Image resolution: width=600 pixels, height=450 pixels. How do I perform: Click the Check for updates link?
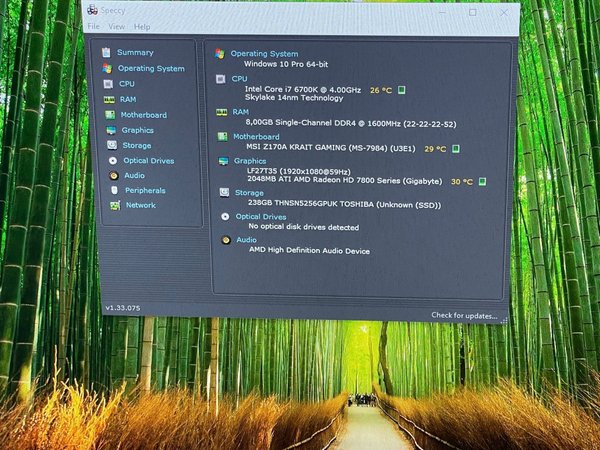pyautogui.click(x=463, y=315)
